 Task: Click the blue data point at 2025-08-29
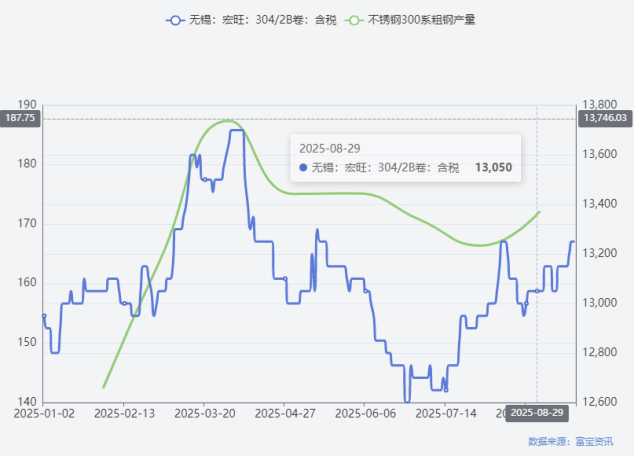click(537, 291)
